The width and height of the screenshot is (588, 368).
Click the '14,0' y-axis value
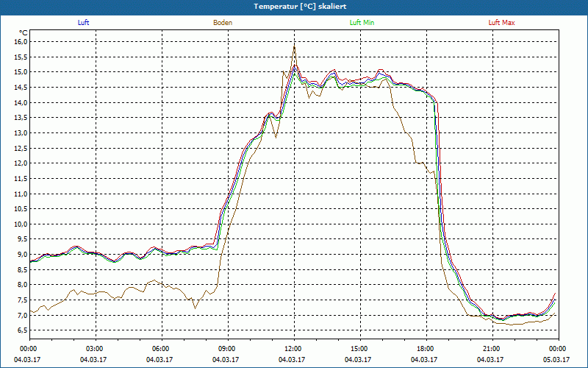[21, 102]
